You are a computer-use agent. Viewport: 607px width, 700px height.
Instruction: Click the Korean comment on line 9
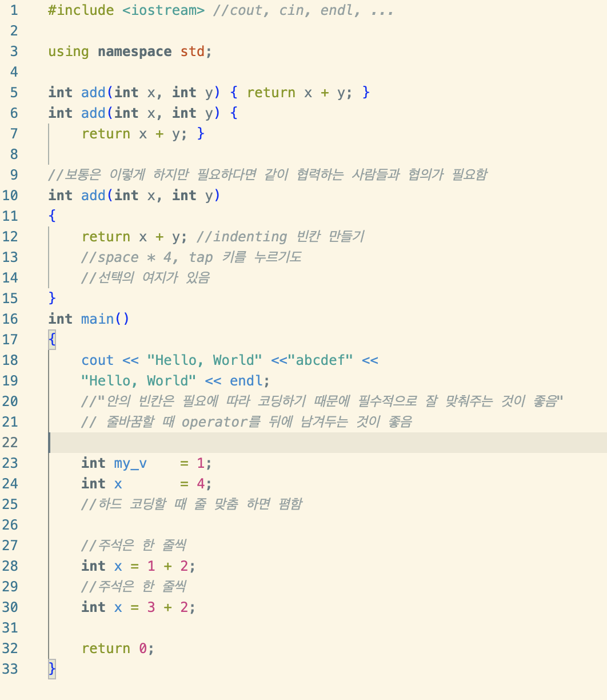coord(268,175)
